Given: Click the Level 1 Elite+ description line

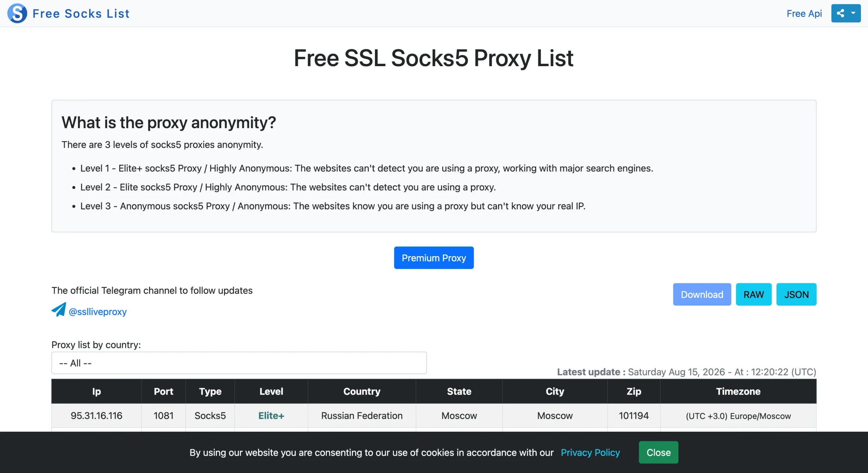Looking at the screenshot, I should point(367,168).
